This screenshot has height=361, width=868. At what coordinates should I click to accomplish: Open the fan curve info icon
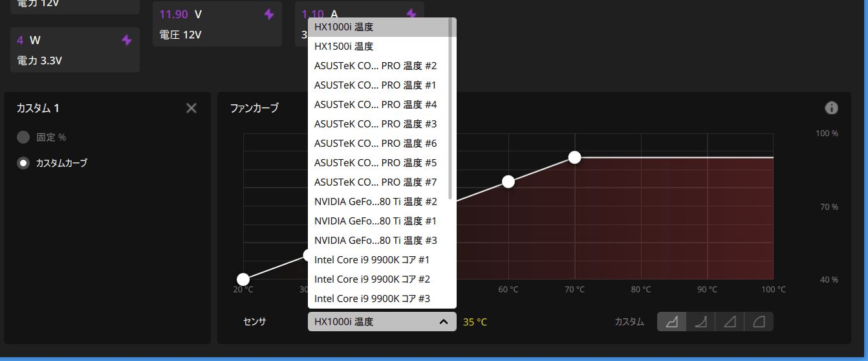tap(832, 108)
